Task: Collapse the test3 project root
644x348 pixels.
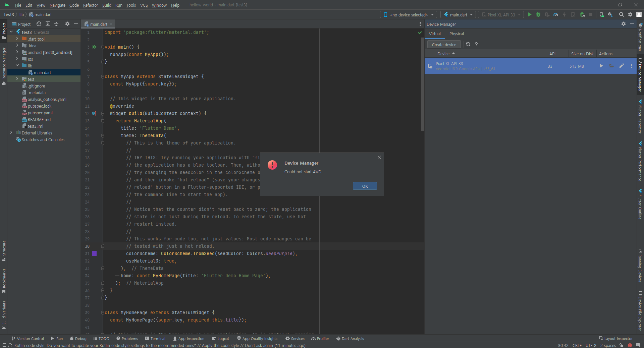Action: point(11,32)
